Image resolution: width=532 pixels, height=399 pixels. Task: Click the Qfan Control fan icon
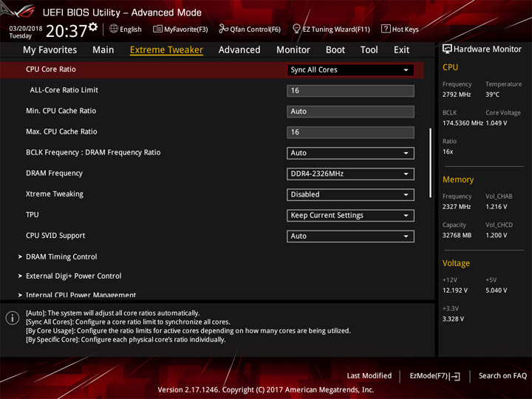tap(223, 29)
